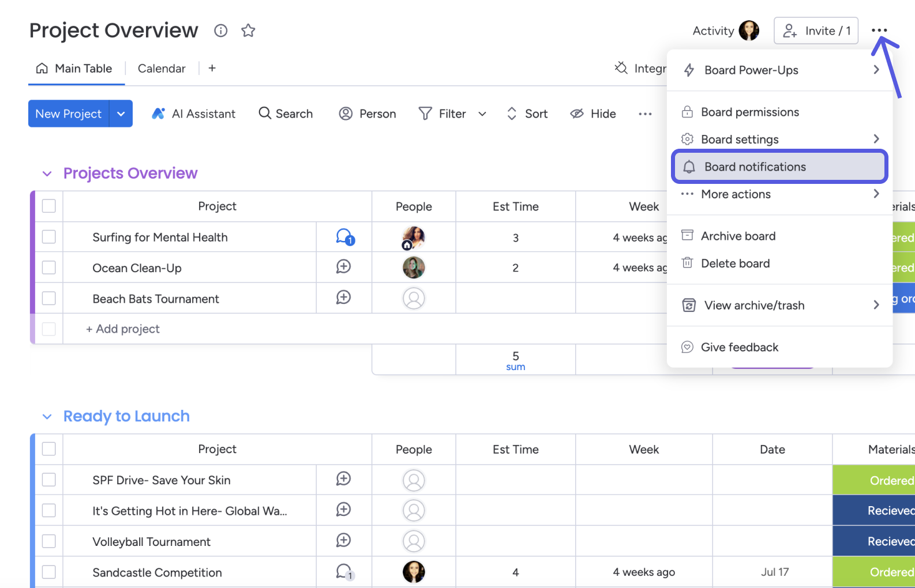Expand Board settings submenu
The height and width of the screenshot is (588, 915).
[876, 139]
